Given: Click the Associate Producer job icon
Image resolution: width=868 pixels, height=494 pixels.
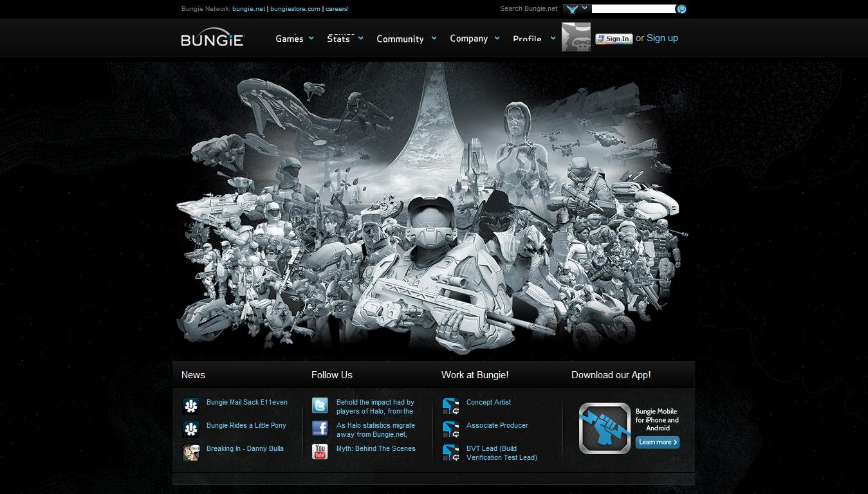Looking at the screenshot, I should (x=450, y=428).
